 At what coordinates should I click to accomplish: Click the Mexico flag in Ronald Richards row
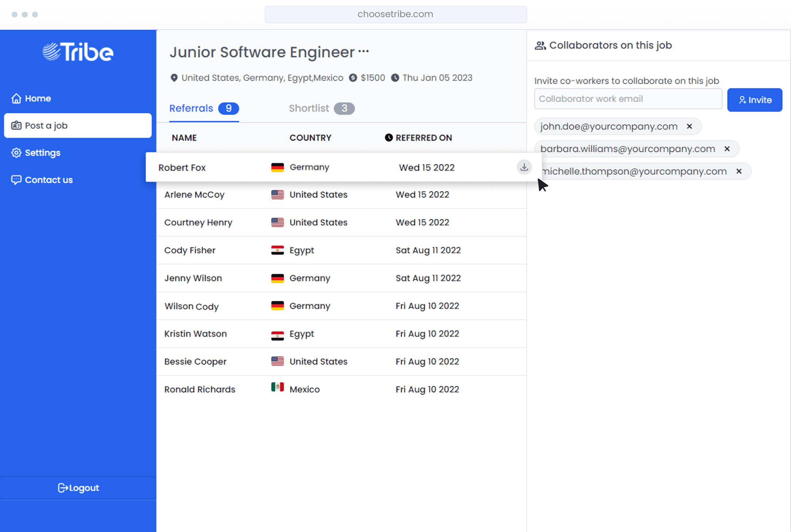coord(277,387)
